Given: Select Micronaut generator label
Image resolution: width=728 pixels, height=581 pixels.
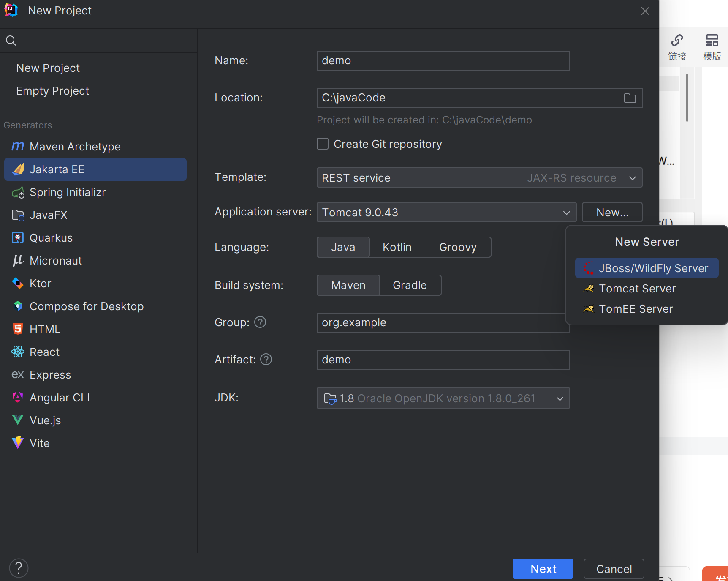Looking at the screenshot, I should [x=56, y=261].
